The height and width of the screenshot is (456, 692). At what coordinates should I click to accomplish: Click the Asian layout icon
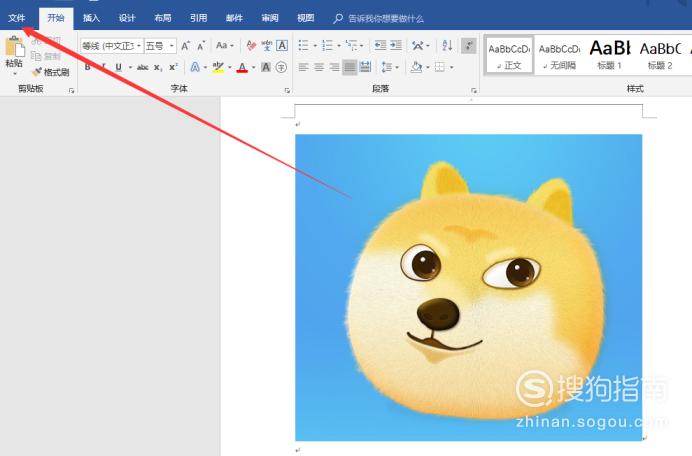click(x=417, y=45)
